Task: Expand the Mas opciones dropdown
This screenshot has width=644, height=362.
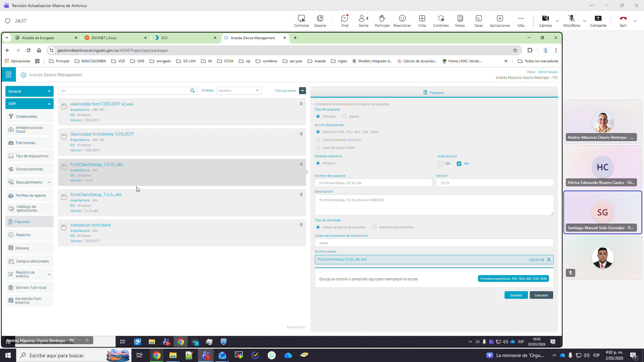Action: (303, 91)
